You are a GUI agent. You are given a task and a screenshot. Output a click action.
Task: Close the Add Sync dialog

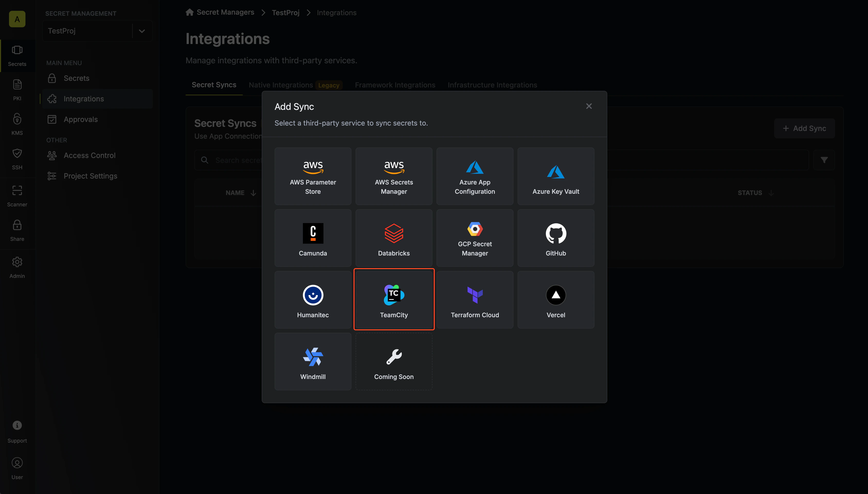pyautogui.click(x=589, y=106)
